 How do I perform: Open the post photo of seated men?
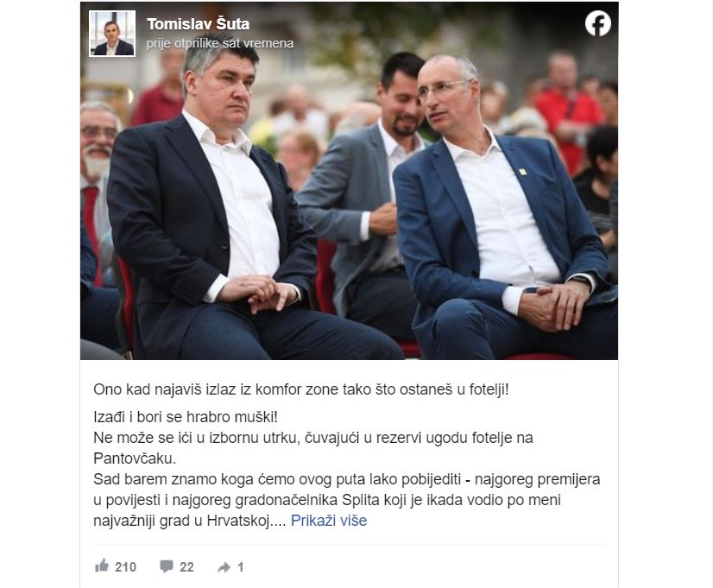350,181
